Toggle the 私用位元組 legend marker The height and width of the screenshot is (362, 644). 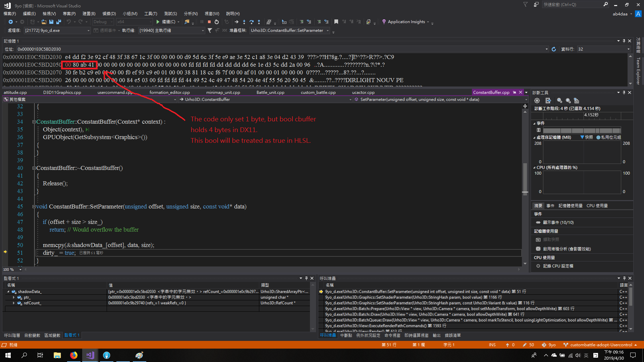coord(598,137)
